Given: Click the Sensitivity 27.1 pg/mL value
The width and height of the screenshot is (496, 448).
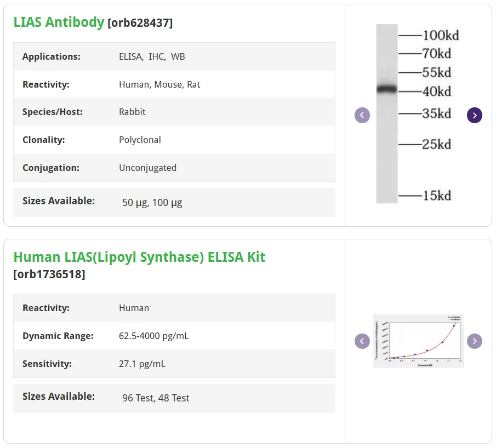Looking at the screenshot, I should point(142,364).
